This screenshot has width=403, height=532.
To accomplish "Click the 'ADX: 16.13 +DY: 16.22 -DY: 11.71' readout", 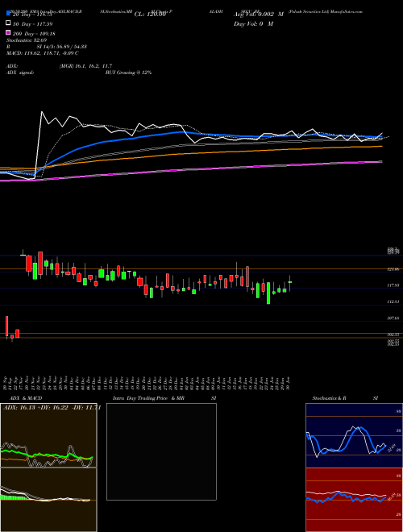I will pos(52,408).
